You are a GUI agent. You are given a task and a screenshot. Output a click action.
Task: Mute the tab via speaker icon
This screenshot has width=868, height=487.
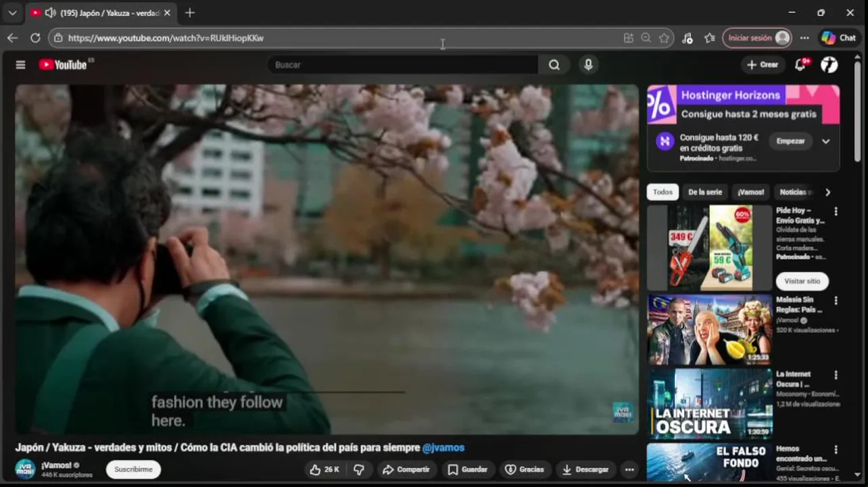(50, 12)
